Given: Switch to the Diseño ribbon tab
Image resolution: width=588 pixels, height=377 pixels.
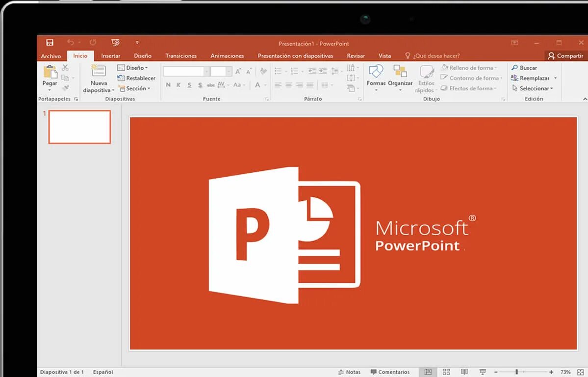Looking at the screenshot, I should [x=143, y=56].
